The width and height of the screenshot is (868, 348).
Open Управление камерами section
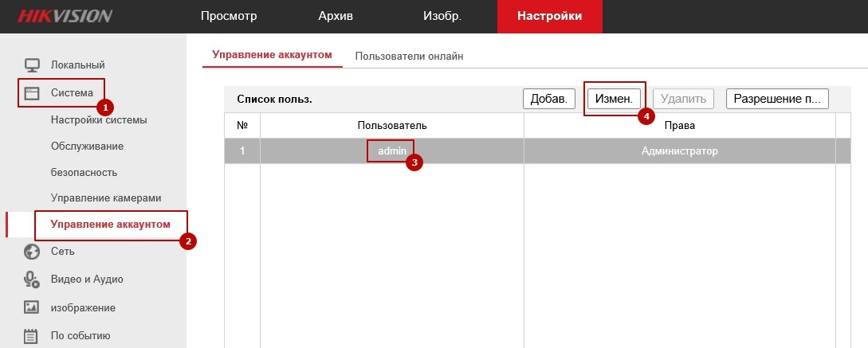click(x=106, y=197)
